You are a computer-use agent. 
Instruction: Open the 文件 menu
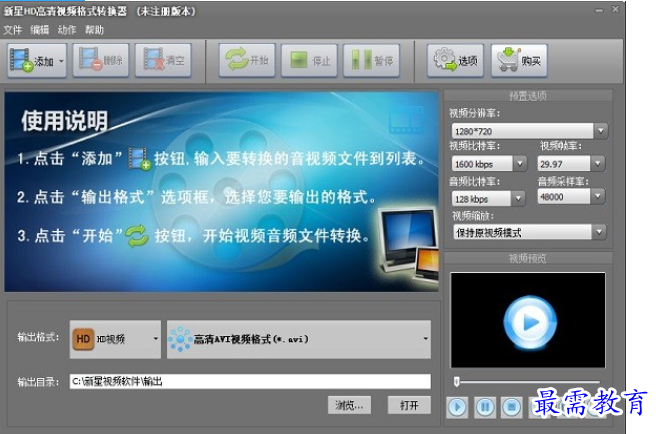pos(13,30)
